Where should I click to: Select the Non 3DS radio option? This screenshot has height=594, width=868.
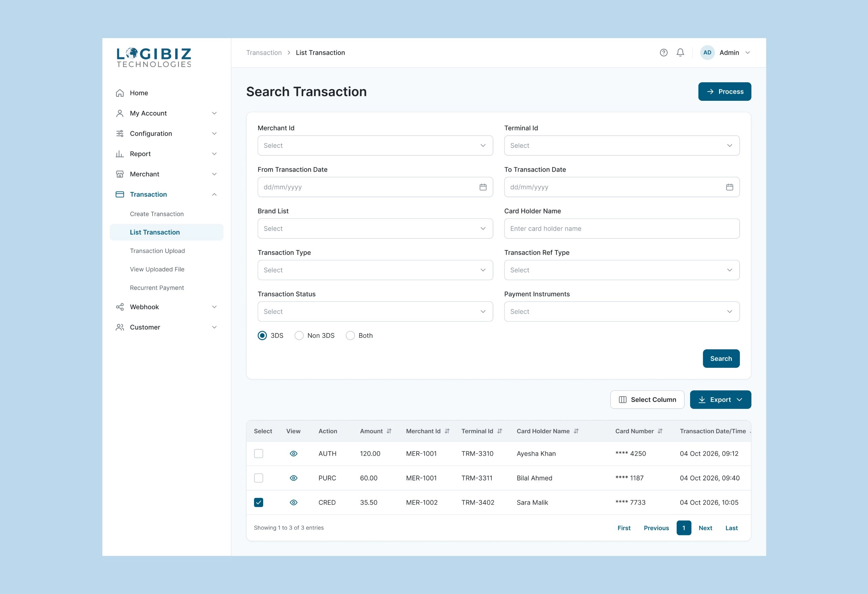pos(299,335)
